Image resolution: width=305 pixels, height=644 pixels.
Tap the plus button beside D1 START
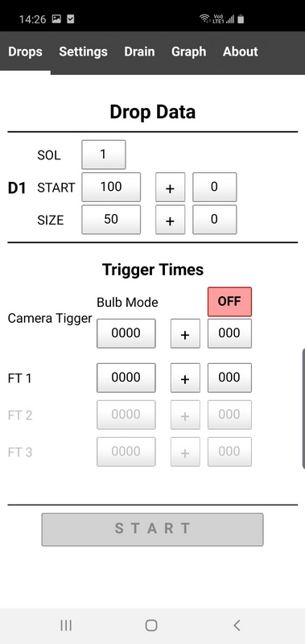click(x=170, y=188)
